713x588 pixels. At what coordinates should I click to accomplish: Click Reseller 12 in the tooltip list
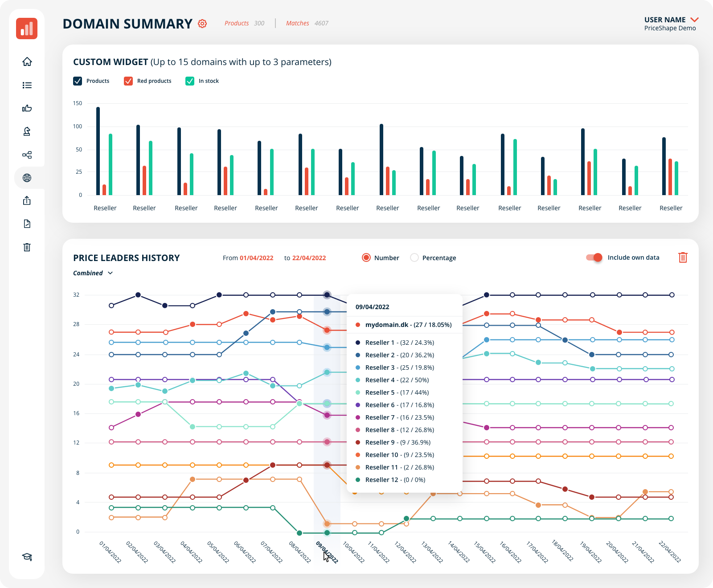(390, 480)
